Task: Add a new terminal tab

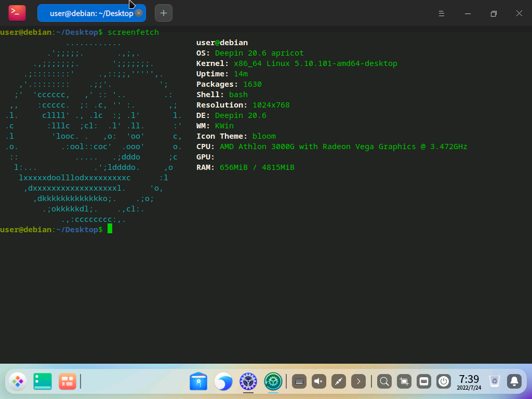Action: (x=164, y=13)
